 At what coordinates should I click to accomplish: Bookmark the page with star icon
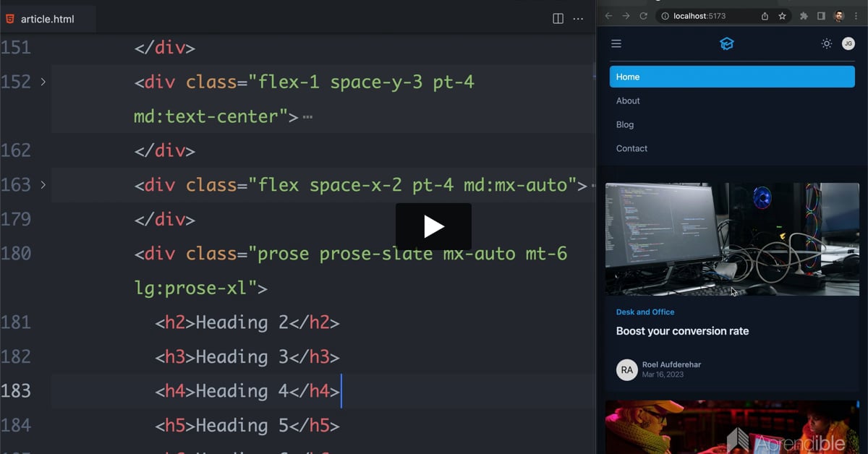782,16
